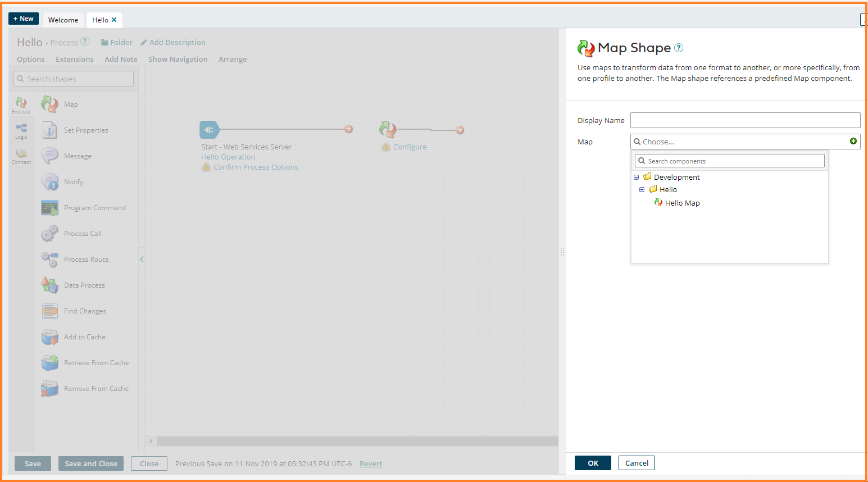Select the Data Process shape icon
The width and height of the screenshot is (868, 482).
click(49, 285)
